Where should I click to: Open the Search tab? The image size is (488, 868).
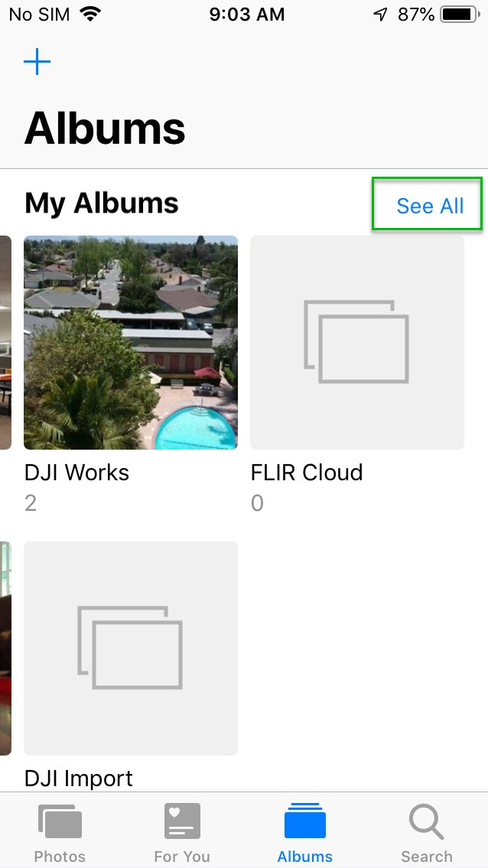(x=427, y=834)
